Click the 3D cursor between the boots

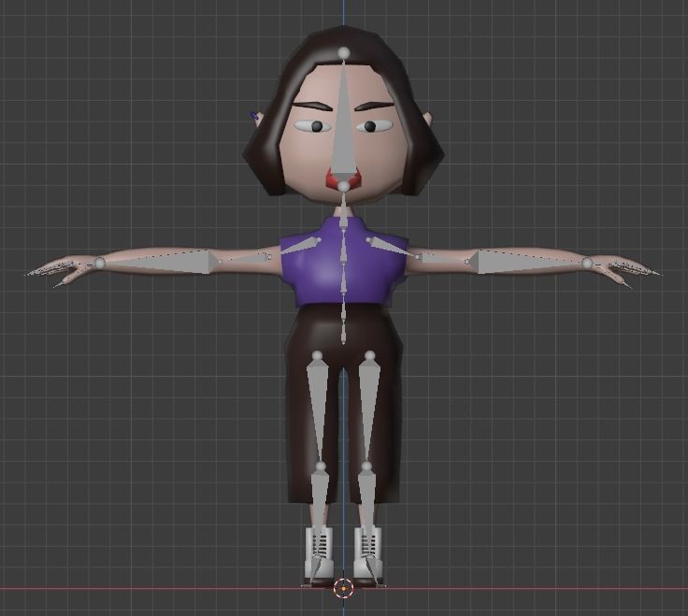point(343,588)
